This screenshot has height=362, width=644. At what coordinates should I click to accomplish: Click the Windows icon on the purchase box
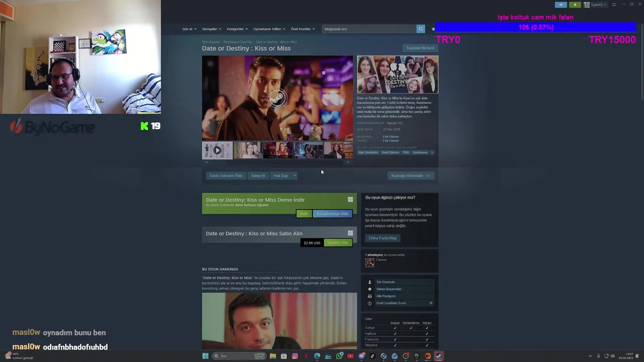point(350,233)
